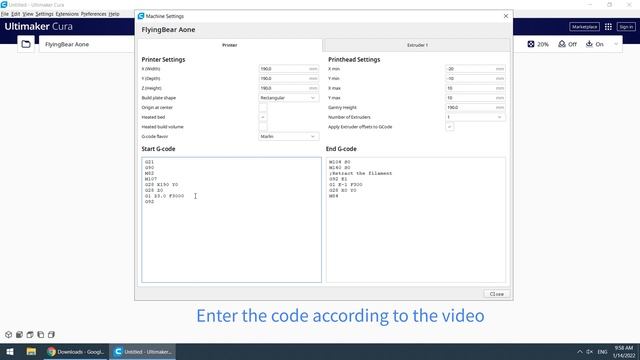
Task: Click the X (Width) input field
Action: [x=289, y=69]
